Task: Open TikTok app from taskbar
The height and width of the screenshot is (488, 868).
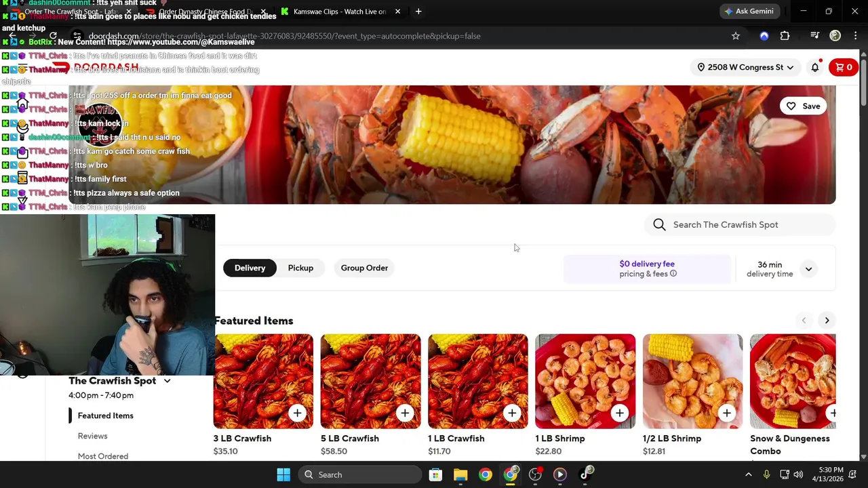Action: 585,474
